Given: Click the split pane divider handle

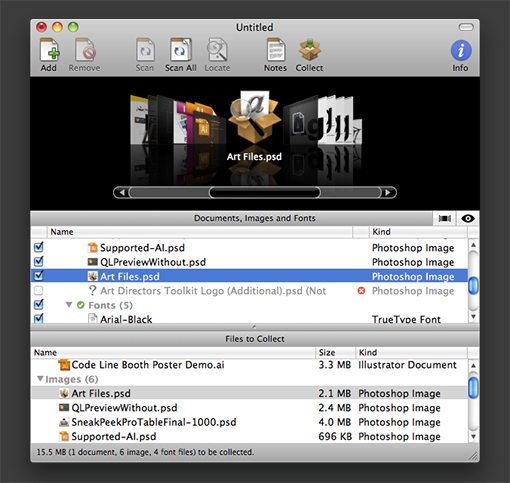Looking at the screenshot, I should (x=255, y=327).
